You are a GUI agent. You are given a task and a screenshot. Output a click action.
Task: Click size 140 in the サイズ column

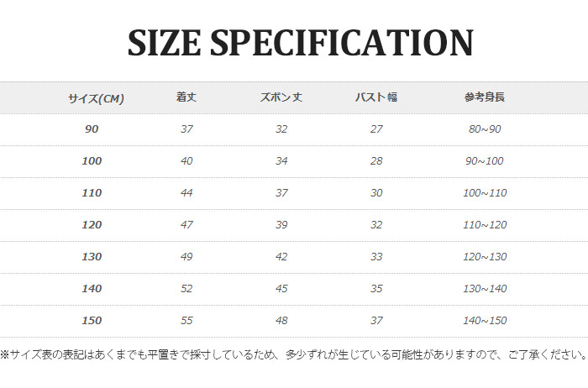92,289
